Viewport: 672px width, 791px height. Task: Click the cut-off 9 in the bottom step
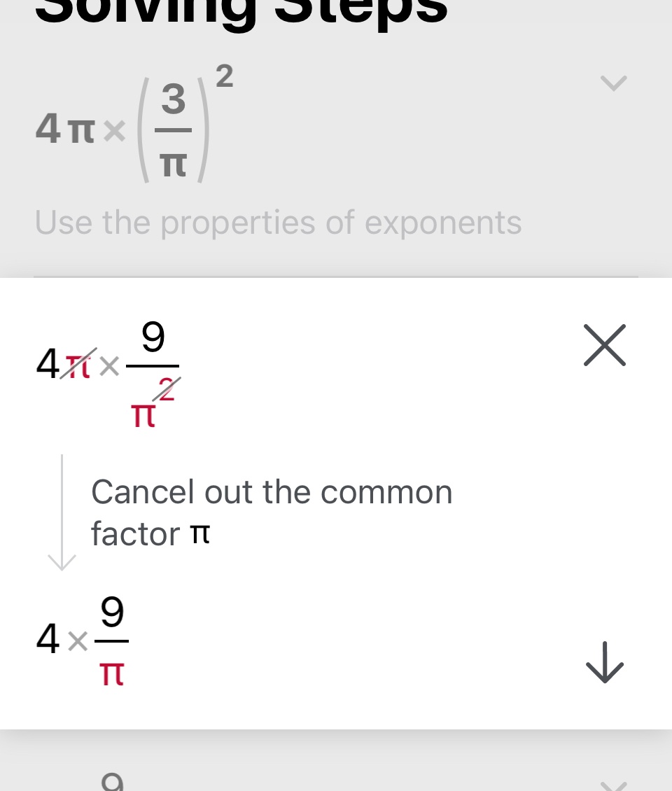tap(112, 783)
